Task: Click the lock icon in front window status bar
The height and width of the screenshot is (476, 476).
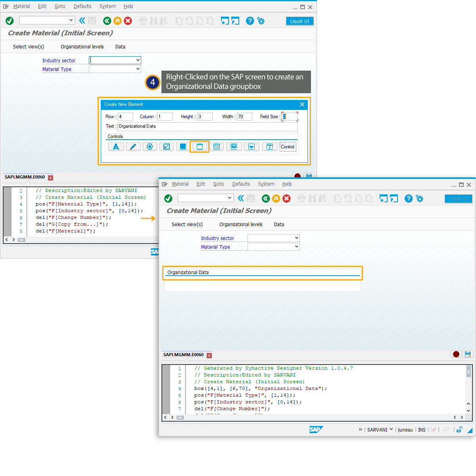Action: (x=459, y=430)
